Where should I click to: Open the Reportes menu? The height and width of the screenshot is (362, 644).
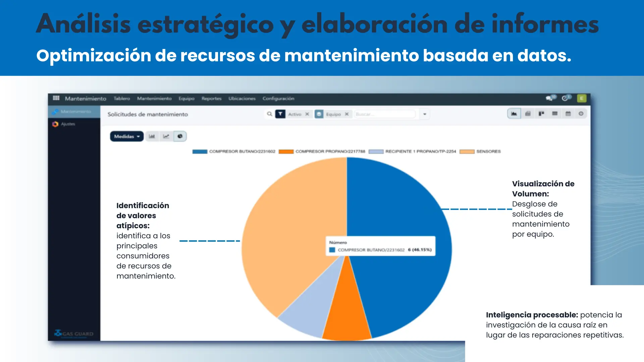(x=211, y=99)
